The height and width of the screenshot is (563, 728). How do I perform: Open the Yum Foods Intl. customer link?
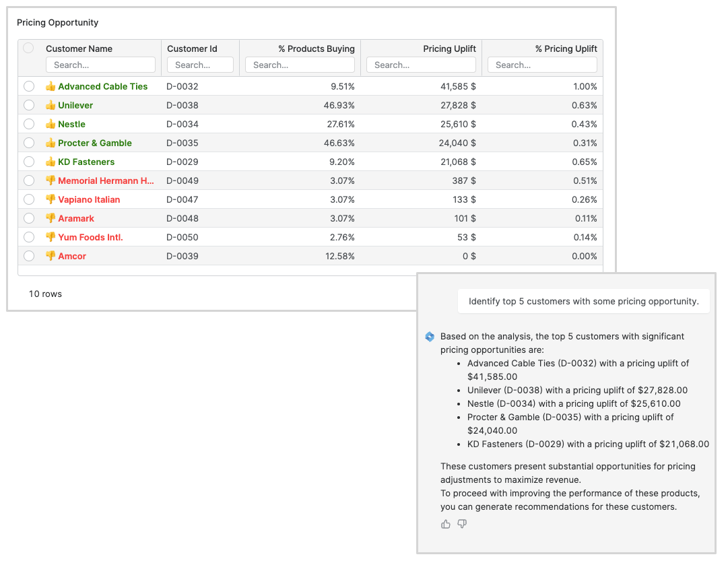pos(90,237)
